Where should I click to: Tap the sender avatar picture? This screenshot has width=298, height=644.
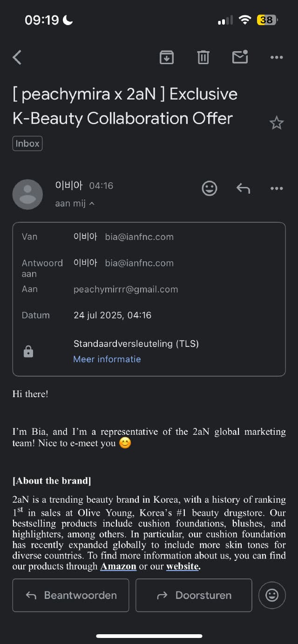tap(27, 194)
